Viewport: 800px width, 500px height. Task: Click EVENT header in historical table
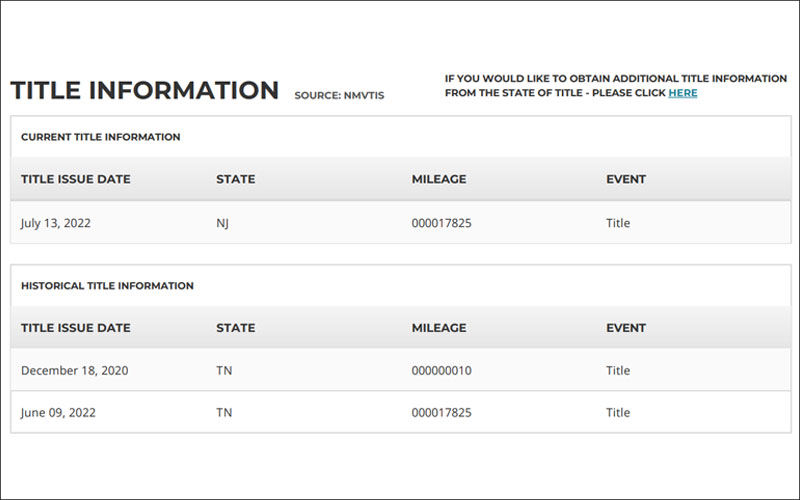coord(626,328)
